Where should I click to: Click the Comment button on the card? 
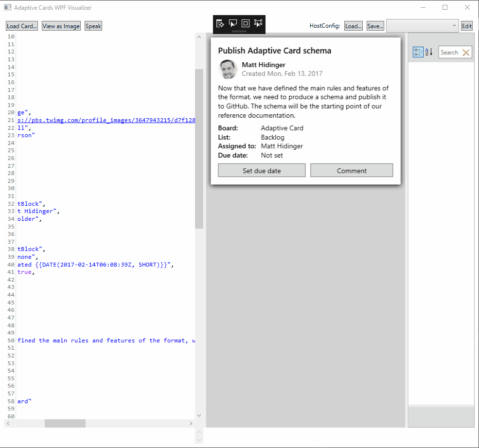pyautogui.click(x=351, y=170)
